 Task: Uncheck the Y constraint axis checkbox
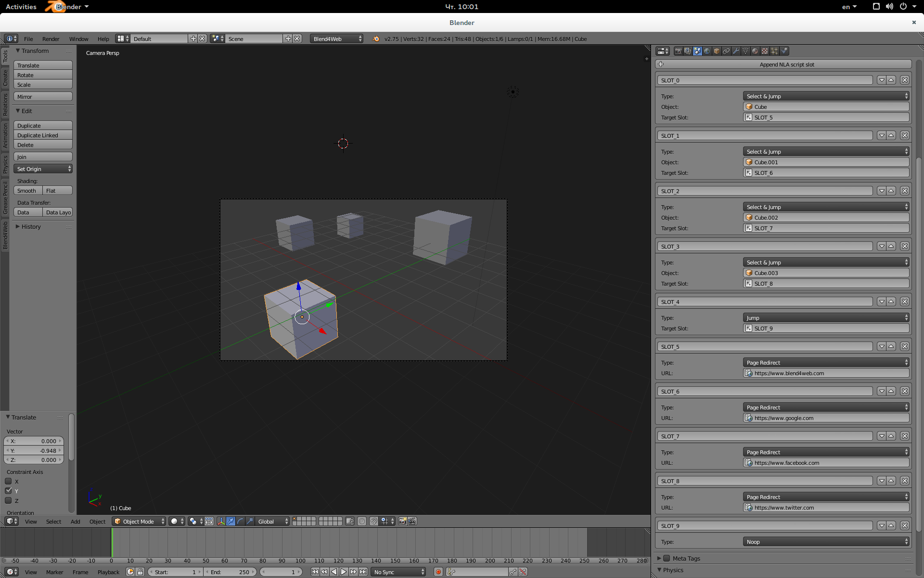[x=8, y=491]
